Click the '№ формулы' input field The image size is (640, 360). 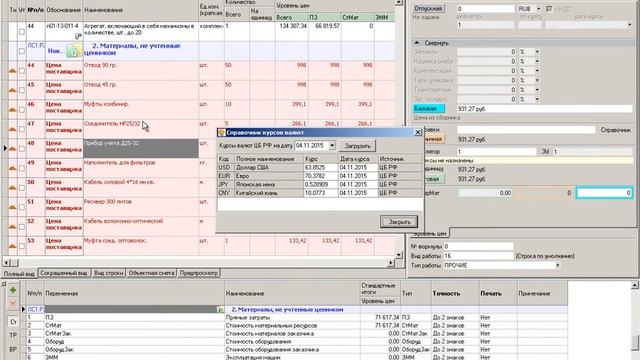(x=478, y=247)
